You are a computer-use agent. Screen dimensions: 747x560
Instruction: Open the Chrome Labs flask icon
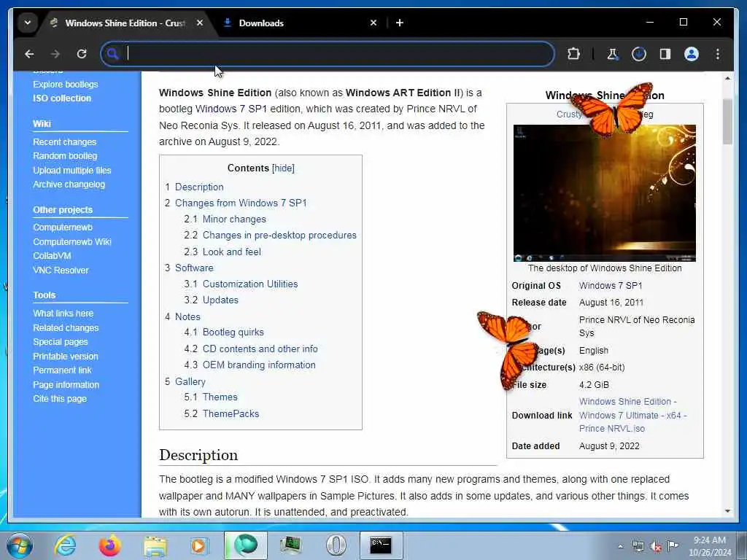coord(613,54)
